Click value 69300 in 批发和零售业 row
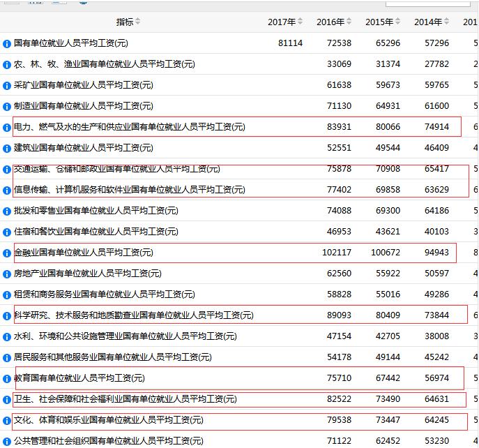This screenshot has height=448, width=479. pyautogui.click(x=388, y=211)
